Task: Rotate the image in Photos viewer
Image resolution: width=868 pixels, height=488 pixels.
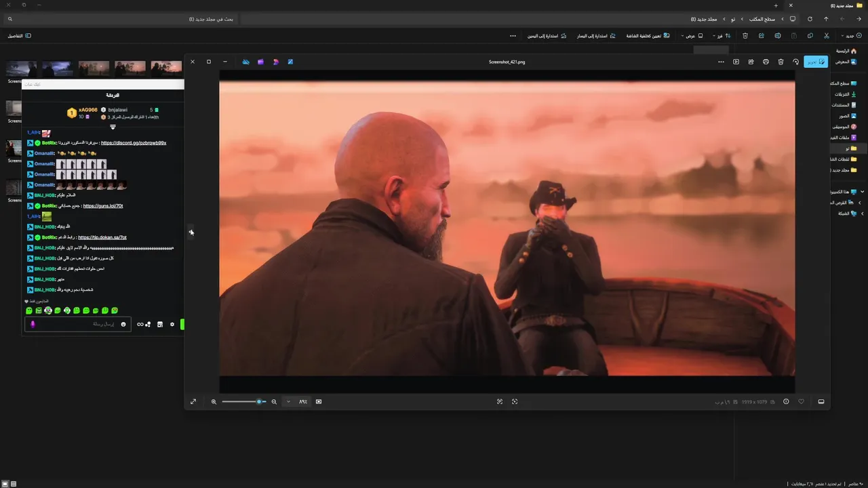Action: 795,62
